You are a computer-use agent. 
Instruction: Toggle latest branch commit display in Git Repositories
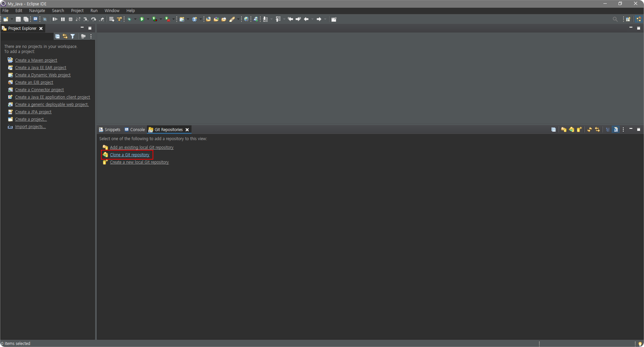pos(616,129)
